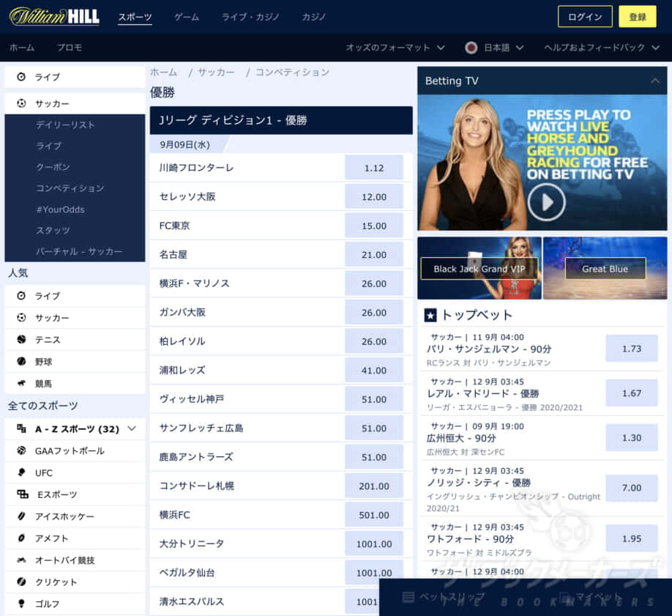Play the Betting TV video
The image size is (672, 616).
coord(546,201)
